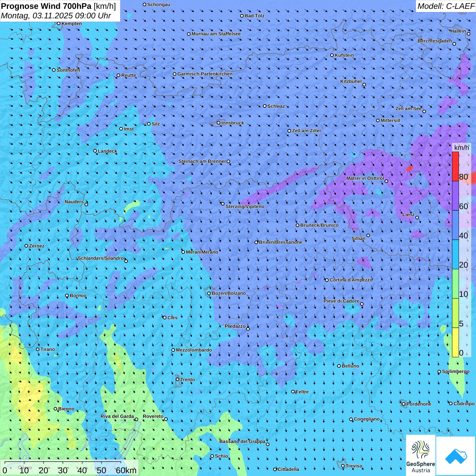Click the 'Mittersill' place label
This screenshot has height=476, width=476.
[x=390, y=120]
